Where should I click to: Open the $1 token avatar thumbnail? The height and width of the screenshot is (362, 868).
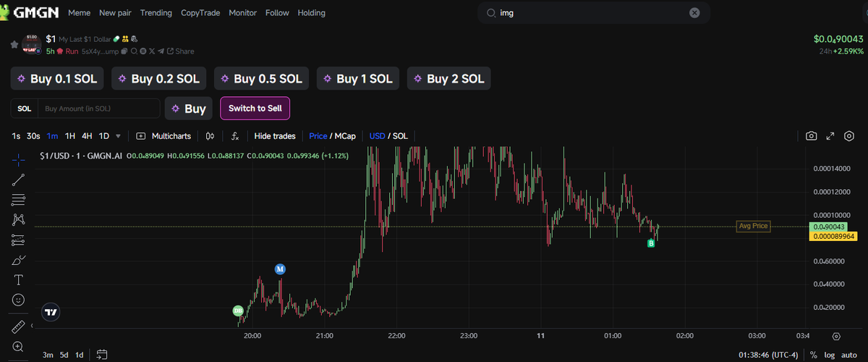(x=30, y=44)
